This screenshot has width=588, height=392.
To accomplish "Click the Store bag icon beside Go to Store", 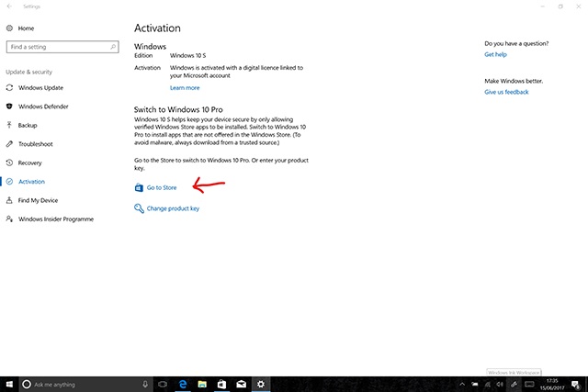I will (139, 187).
